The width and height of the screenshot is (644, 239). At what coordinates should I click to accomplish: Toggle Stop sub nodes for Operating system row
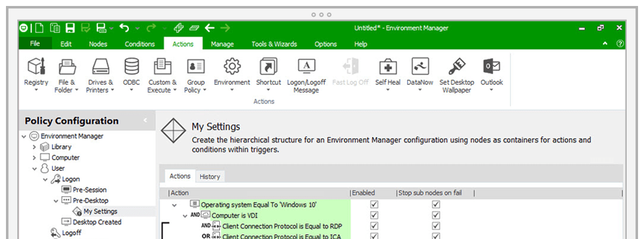pos(436,204)
